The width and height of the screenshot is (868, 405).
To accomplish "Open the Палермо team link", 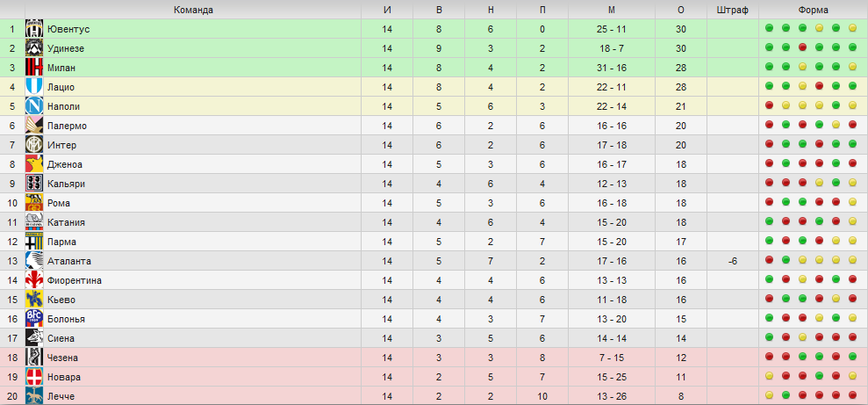I will click(67, 126).
